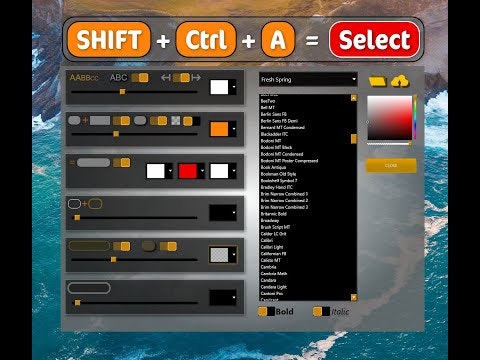
Task: Click the font list scroll-down arrow
Action: (354, 297)
